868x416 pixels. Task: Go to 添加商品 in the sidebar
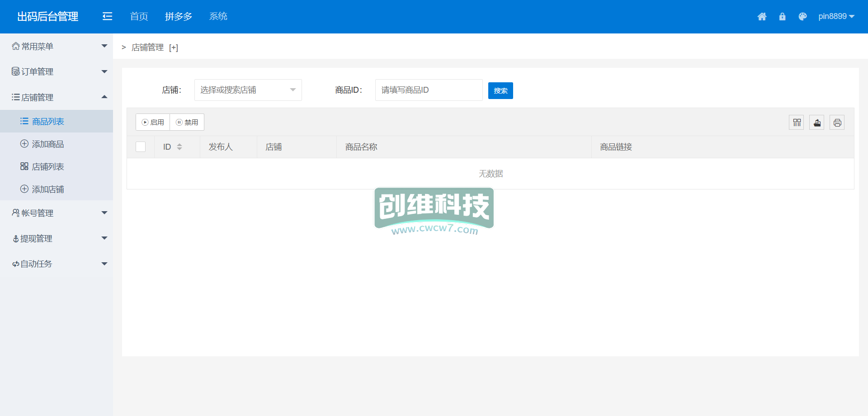(48, 144)
